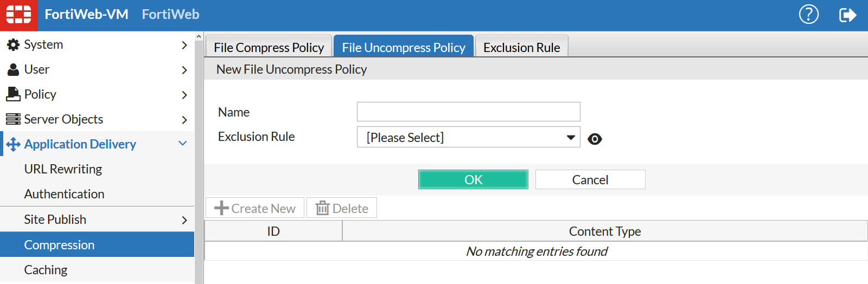This screenshot has height=284, width=868.
Task: Expand the Server Objects chevron
Action: 184,120
